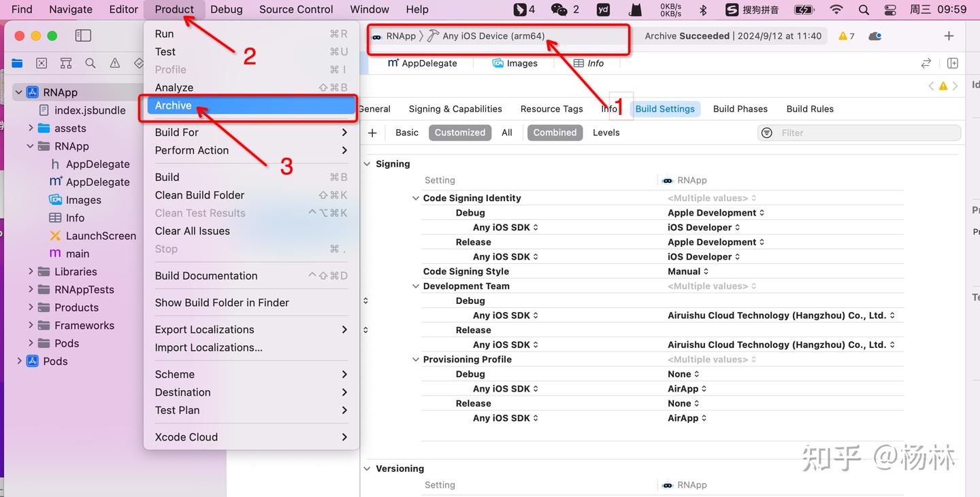Open the Code Signing Style Manual dropdown
980x497 pixels.
(x=688, y=271)
